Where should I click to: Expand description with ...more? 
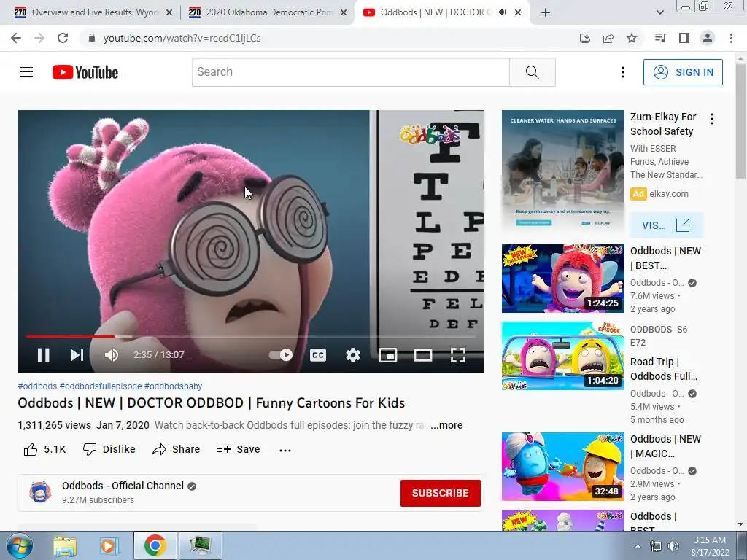click(x=446, y=425)
